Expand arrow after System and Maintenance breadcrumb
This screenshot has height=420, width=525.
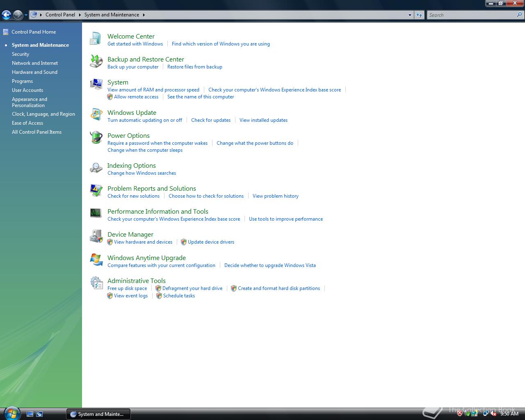144,15
